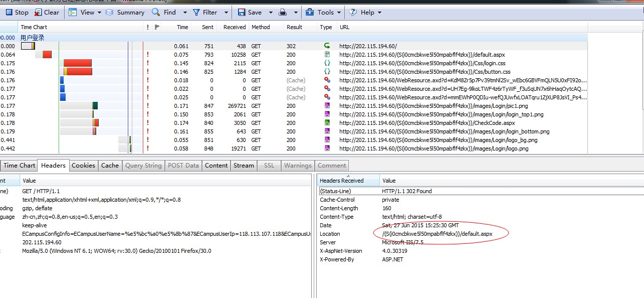644x298 pixels.
Task: Click image type icon for login_bottom.png
Action: [x=327, y=131]
